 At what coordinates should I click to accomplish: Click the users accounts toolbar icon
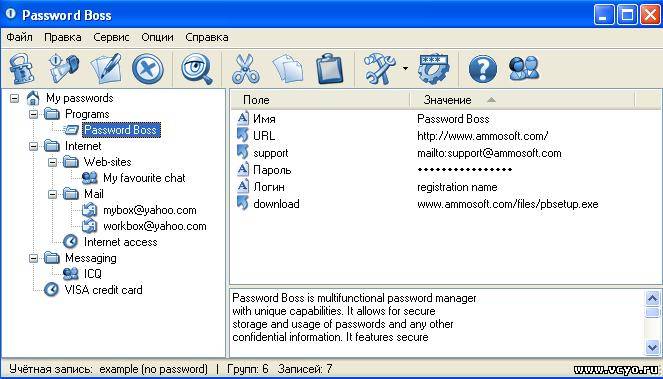pyautogui.click(x=524, y=69)
